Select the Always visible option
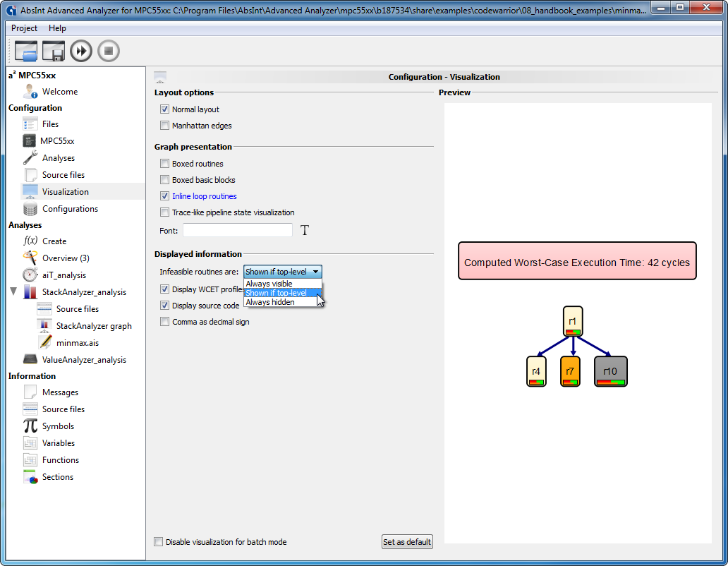Image resolution: width=728 pixels, height=566 pixels. pyautogui.click(x=282, y=284)
